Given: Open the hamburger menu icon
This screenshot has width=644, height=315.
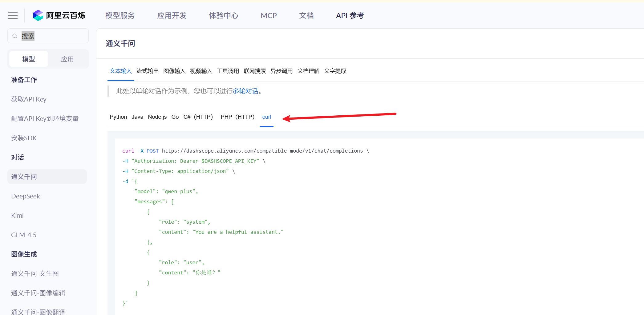Looking at the screenshot, I should click(13, 15).
